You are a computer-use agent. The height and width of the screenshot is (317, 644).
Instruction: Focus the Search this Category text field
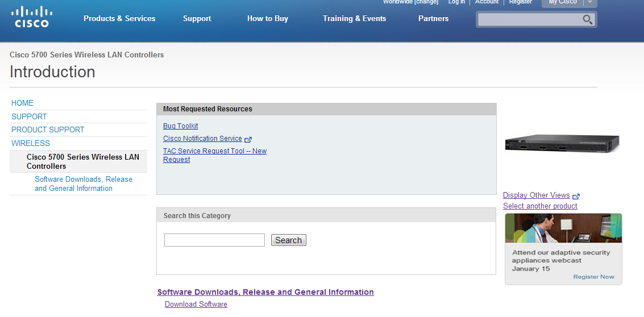tap(214, 240)
